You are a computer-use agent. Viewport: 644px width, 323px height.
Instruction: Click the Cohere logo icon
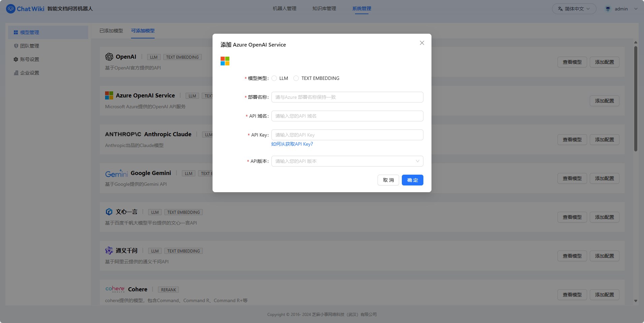[x=115, y=289]
